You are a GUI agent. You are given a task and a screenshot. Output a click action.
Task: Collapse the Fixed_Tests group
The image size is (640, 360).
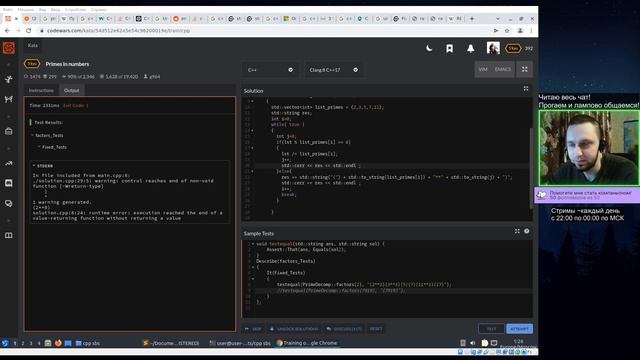[x=52, y=147]
